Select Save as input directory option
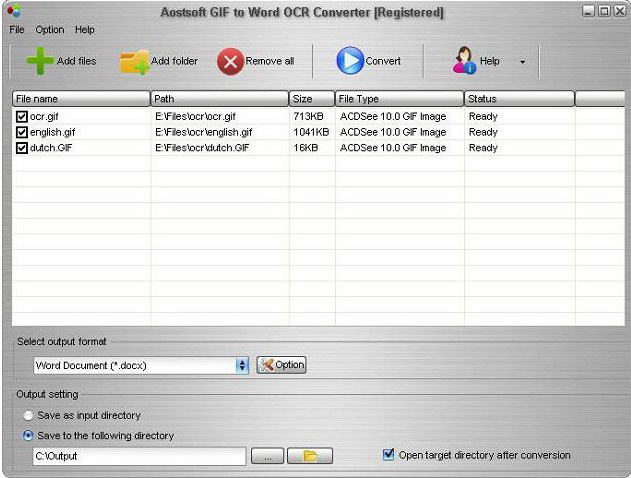Screen dimensions: 631x478 [x=28, y=415]
